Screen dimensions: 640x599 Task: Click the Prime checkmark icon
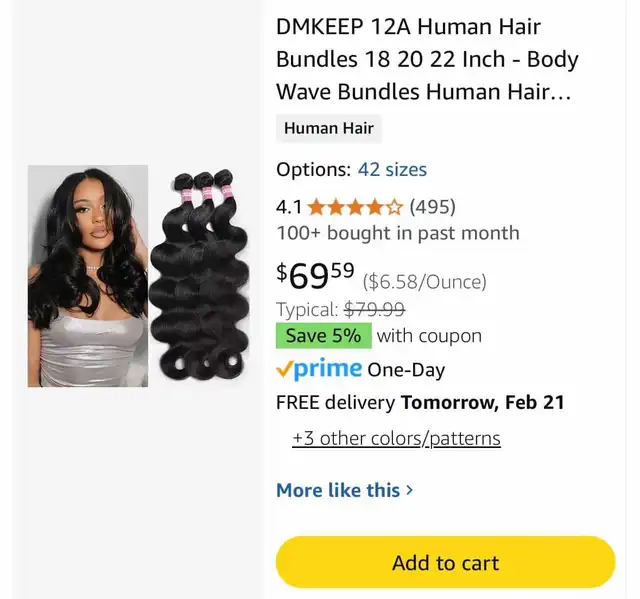tap(284, 369)
